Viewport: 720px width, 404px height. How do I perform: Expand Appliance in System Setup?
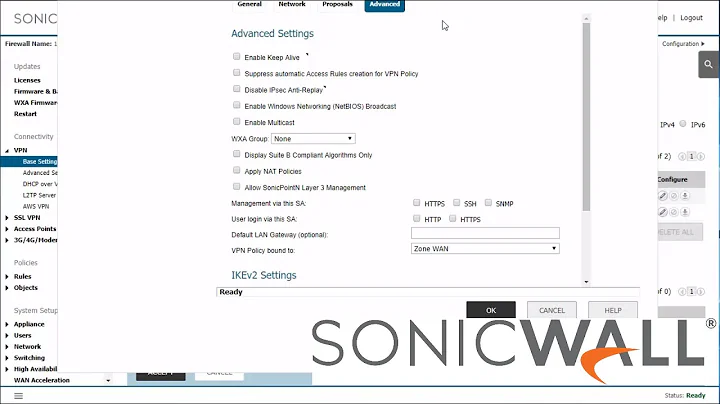click(x=7, y=324)
